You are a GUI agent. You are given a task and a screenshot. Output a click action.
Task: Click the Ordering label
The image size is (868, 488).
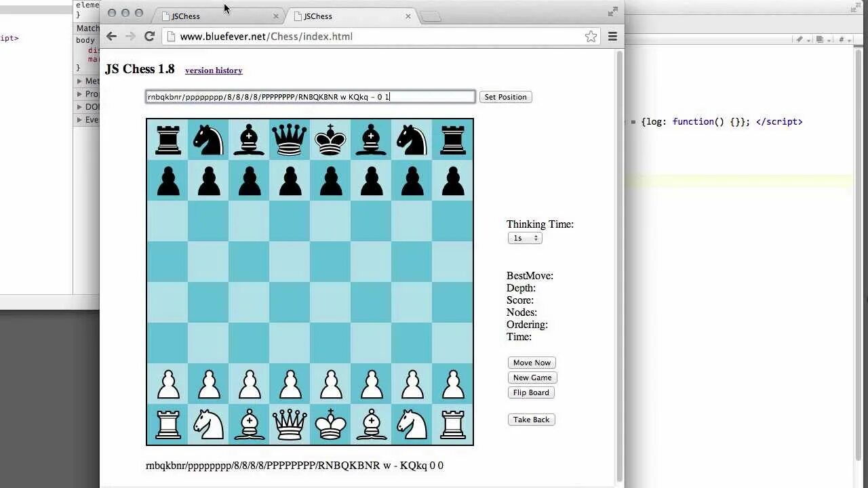(527, 325)
